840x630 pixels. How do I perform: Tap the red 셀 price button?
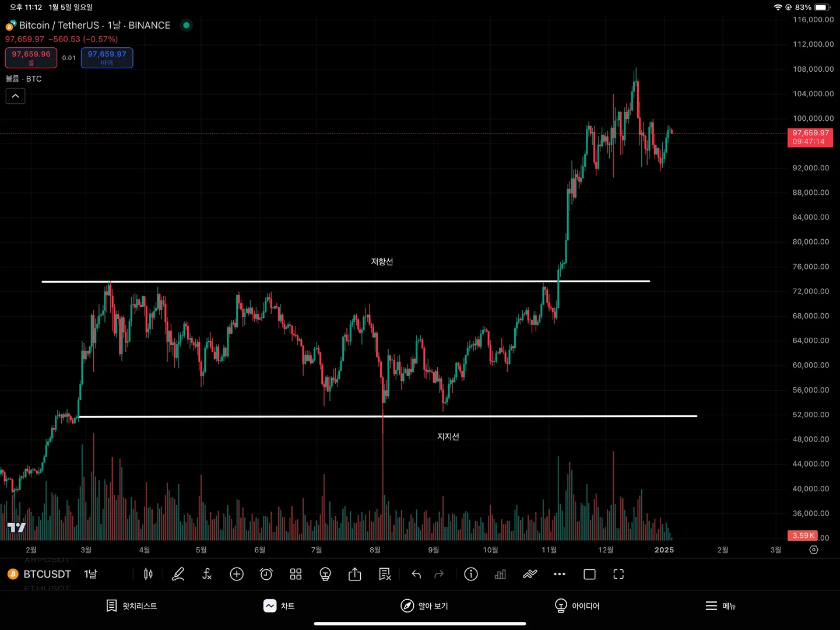[31, 58]
